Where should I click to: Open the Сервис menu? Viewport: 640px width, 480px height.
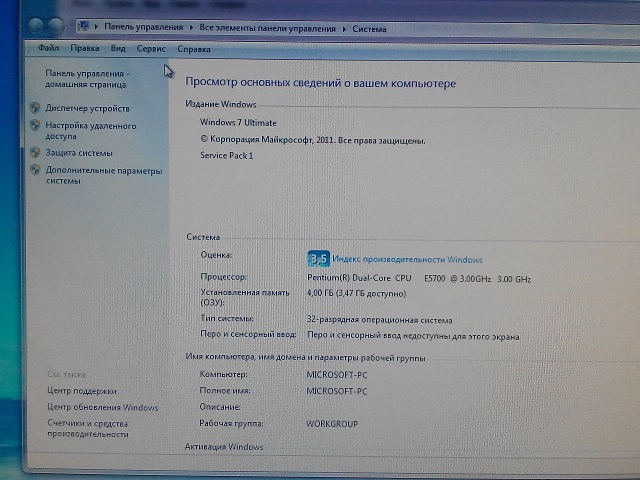(151, 48)
